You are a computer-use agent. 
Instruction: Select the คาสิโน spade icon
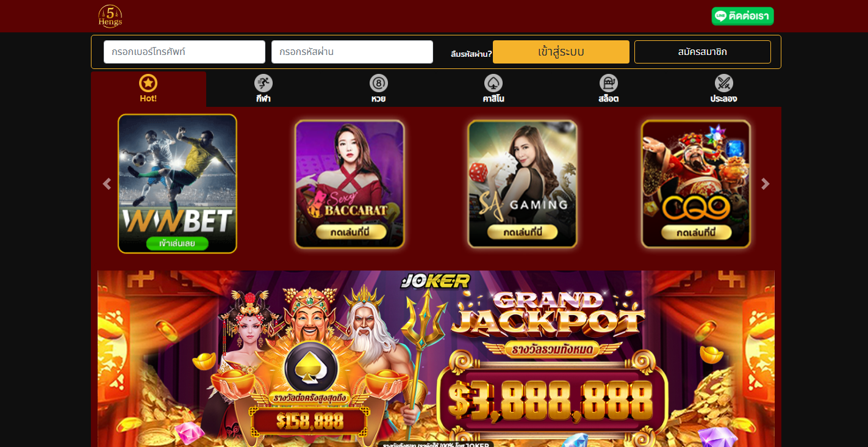click(x=493, y=83)
